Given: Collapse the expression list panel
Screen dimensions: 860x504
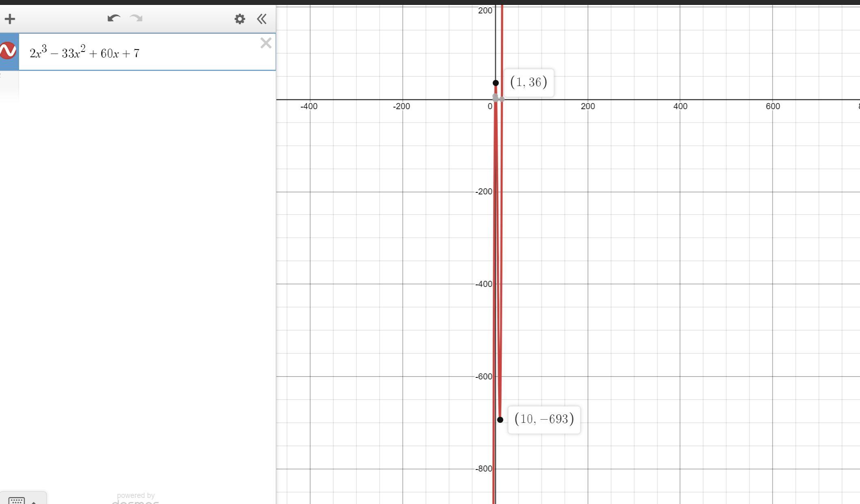Looking at the screenshot, I should click(262, 19).
